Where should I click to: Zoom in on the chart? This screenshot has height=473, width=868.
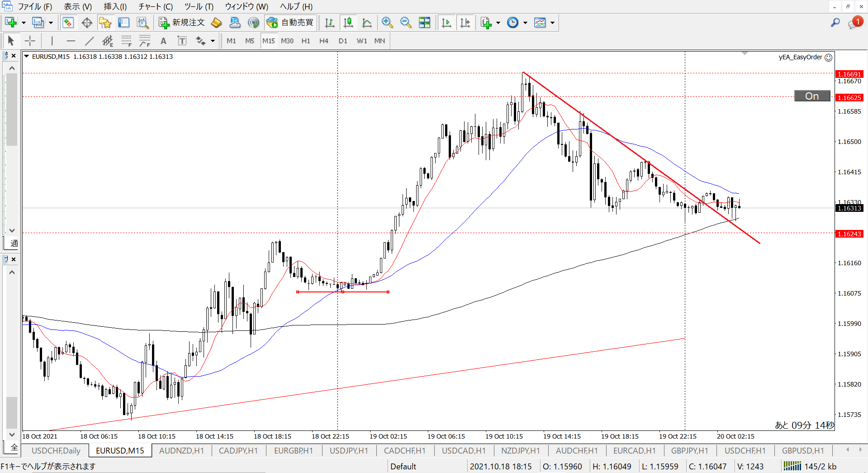[x=387, y=22]
